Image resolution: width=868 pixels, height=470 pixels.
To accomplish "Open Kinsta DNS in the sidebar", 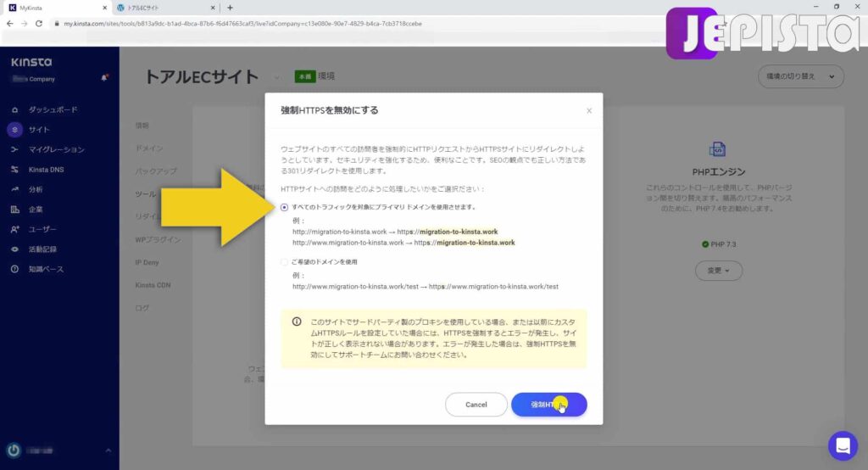I will [x=46, y=170].
